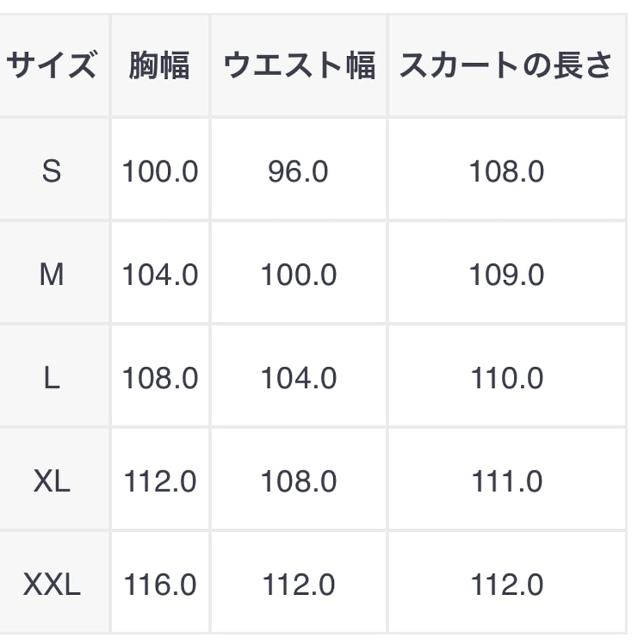Select M waist width value 100.0
644x644 pixels.
click(x=299, y=275)
